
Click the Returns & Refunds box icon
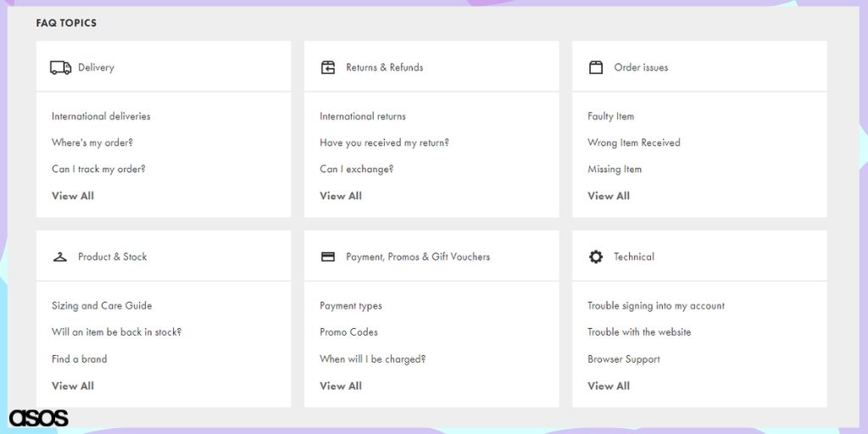point(328,68)
